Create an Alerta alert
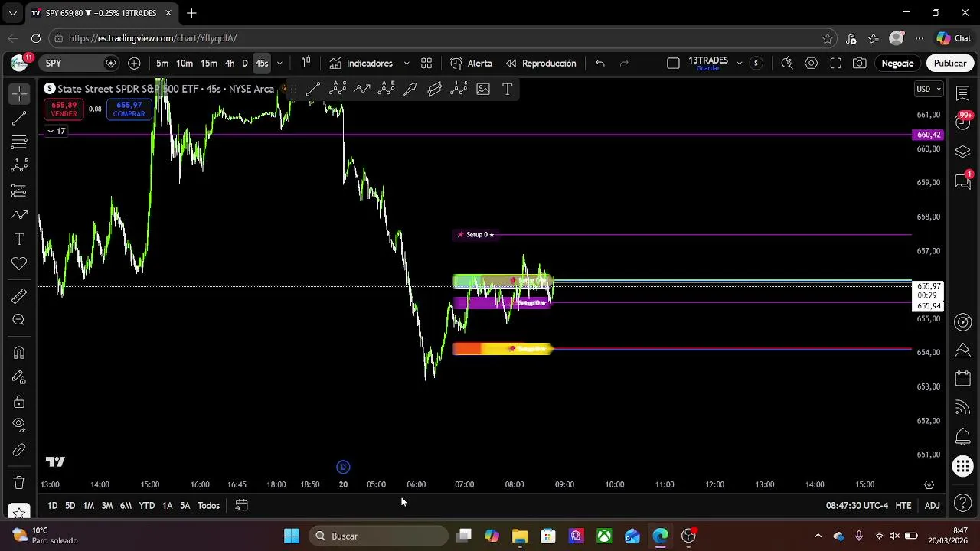 click(472, 64)
